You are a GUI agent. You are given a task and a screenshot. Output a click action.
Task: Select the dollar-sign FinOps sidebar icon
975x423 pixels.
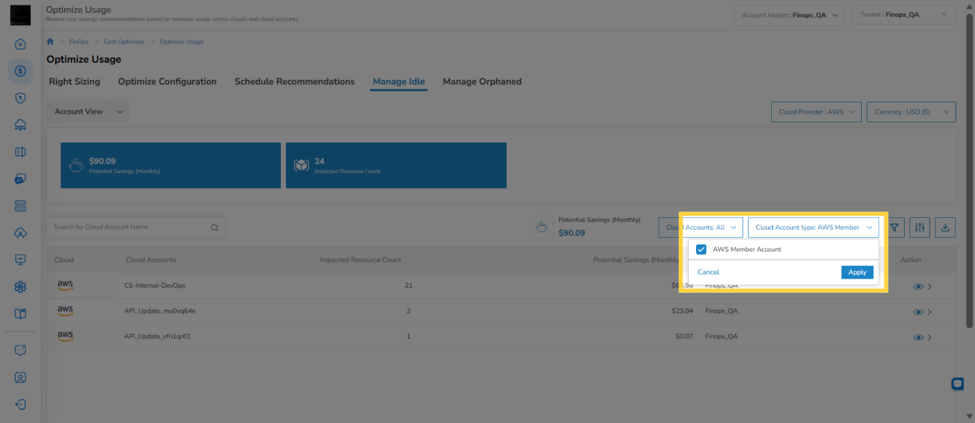21,72
